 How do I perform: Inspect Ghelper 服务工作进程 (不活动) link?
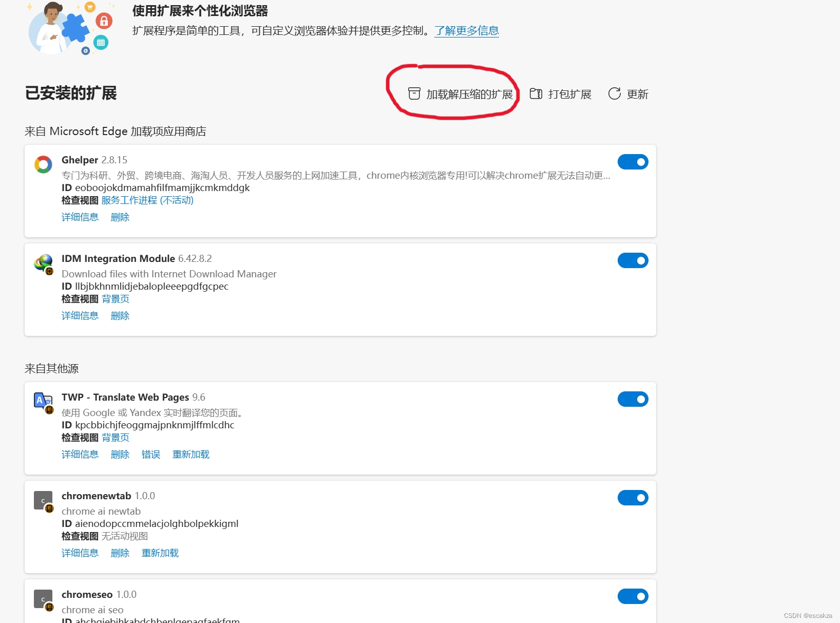147,200
